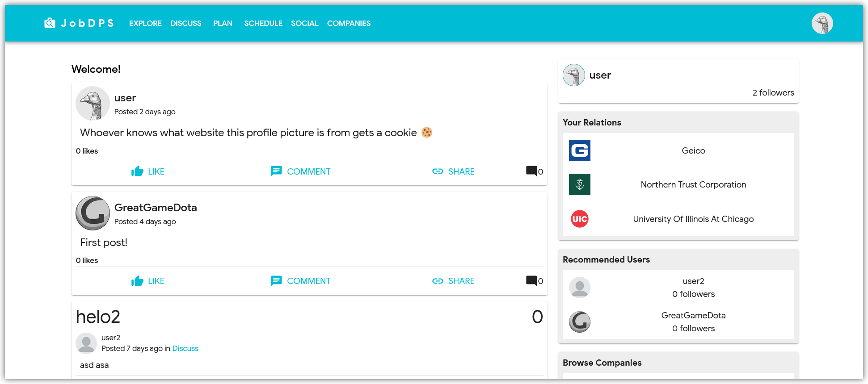Click the user name on the cookie post
Image resolution: width=868 pixels, height=384 pixels.
click(x=125, y=98)
